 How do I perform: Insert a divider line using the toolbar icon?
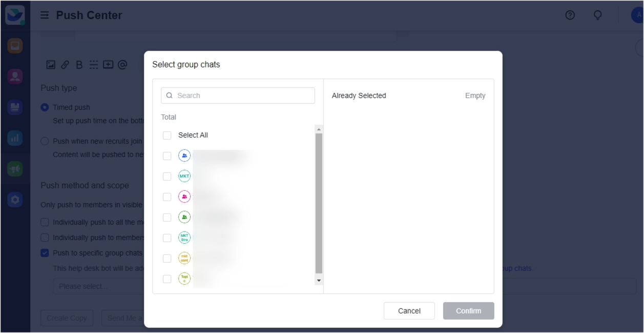(93, 64)
